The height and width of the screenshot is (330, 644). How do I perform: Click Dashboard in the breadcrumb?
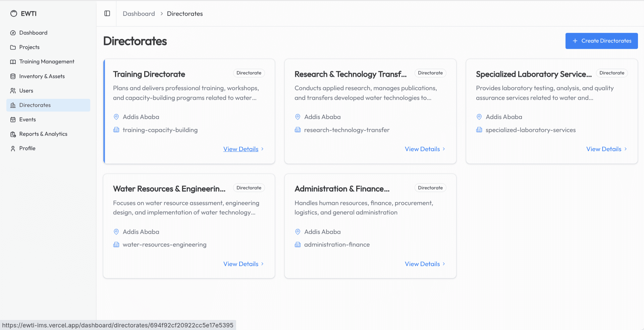coord(139,14)
